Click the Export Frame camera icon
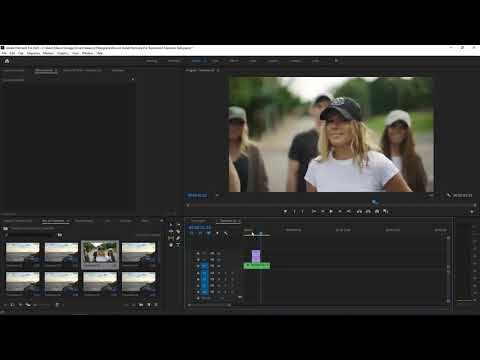Image resolution: width=480 pixels, height=360 pixels. (377, 212)
